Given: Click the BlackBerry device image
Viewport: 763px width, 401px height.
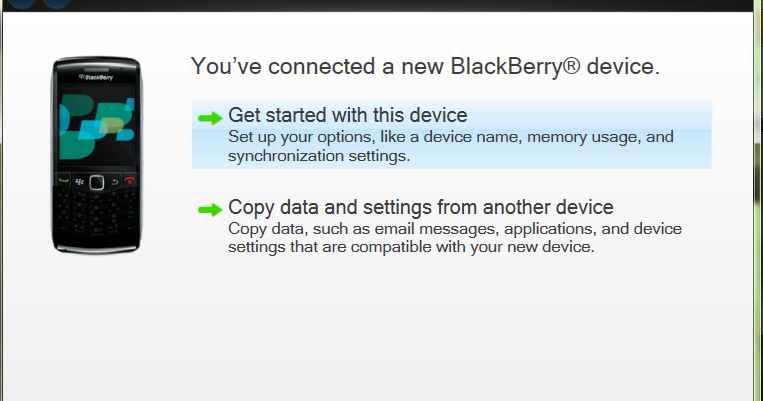Looking at the screenshot, I should pyautogui.click(x=97, y=153).
